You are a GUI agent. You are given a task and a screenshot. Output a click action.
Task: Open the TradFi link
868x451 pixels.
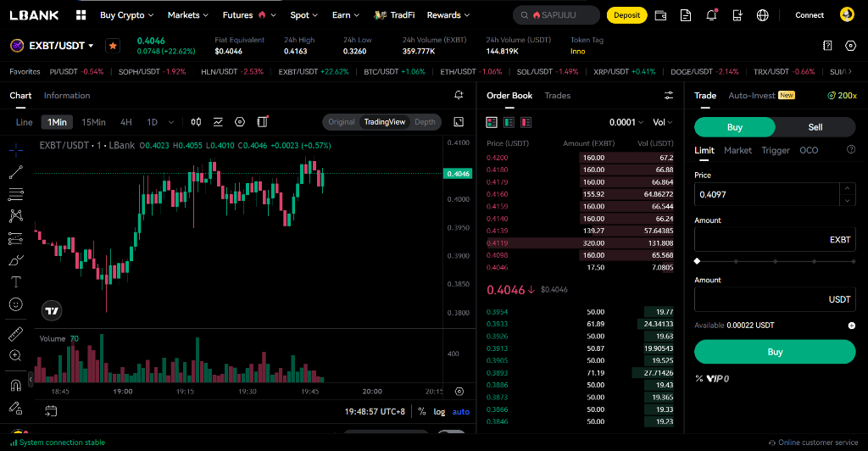[395, 15]
